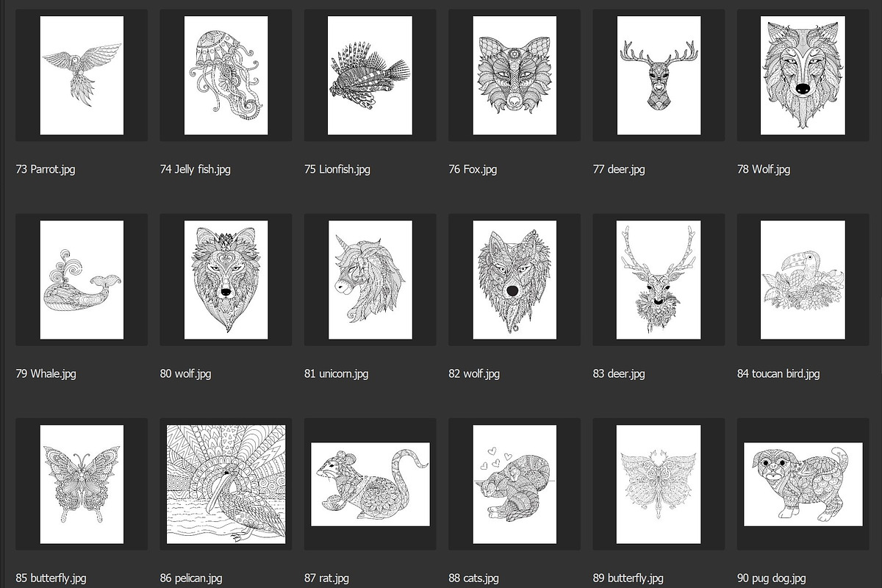Select the 79 Whale thumbnail

click(82, 280)
